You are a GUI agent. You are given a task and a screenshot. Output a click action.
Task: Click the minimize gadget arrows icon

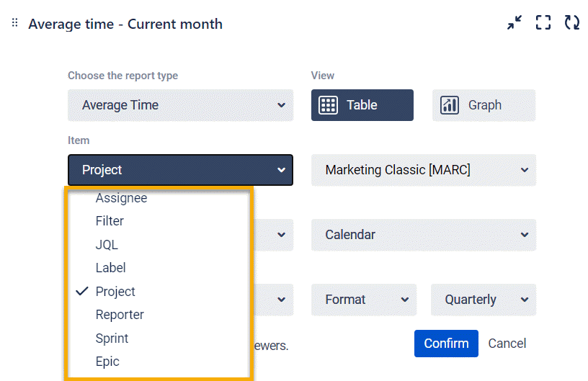coord(514,23)
